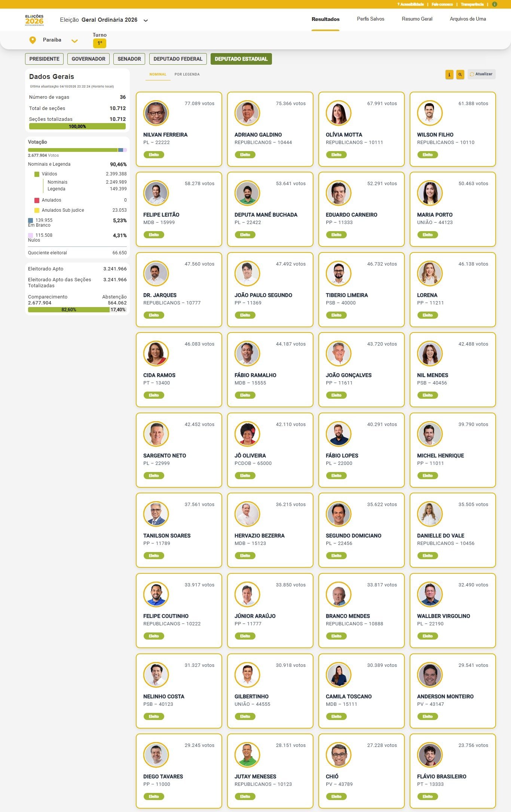
Task: Open the green info icon in top bar
Action: pyautogui.click(x=495, y=4)
